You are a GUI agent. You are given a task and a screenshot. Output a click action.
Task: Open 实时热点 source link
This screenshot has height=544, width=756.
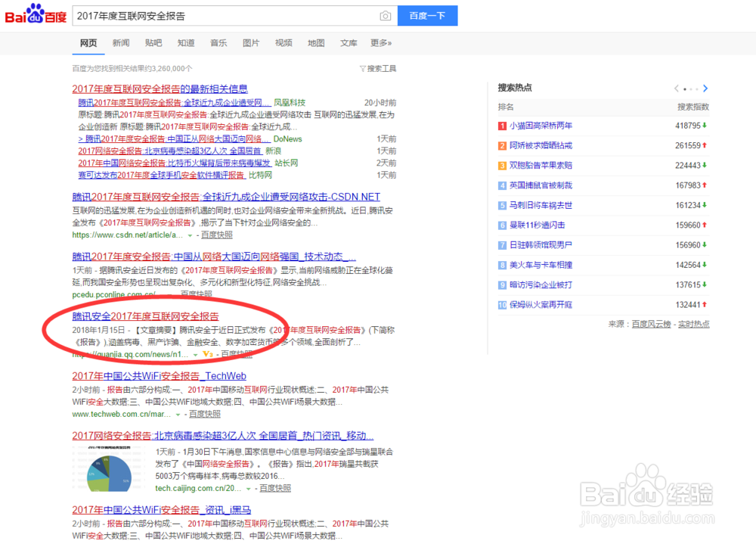tap(694, 325)
